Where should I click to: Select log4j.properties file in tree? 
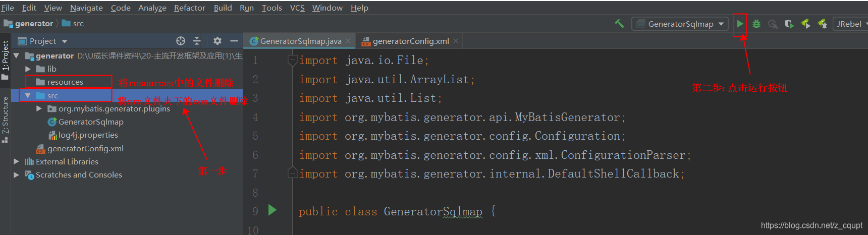(x=83, y=135)
